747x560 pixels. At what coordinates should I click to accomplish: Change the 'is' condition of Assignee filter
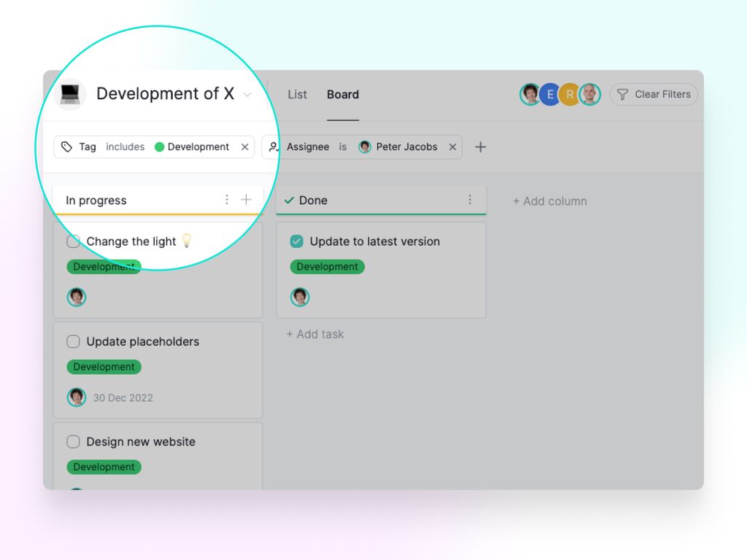[x=343, y=147]
